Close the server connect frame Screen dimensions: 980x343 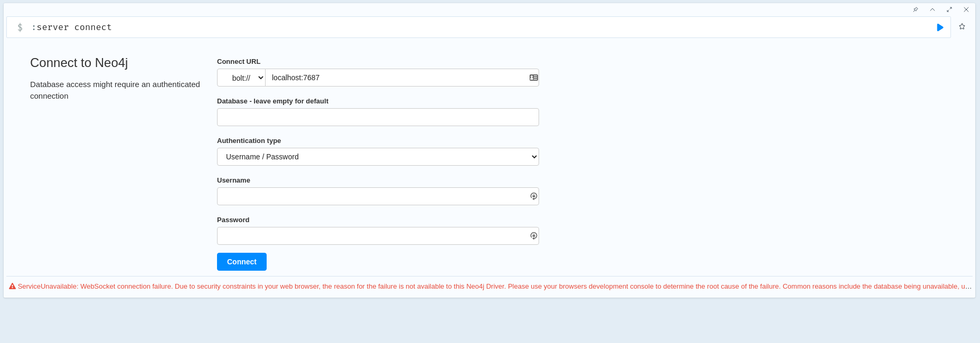click(x=966, y=9)
